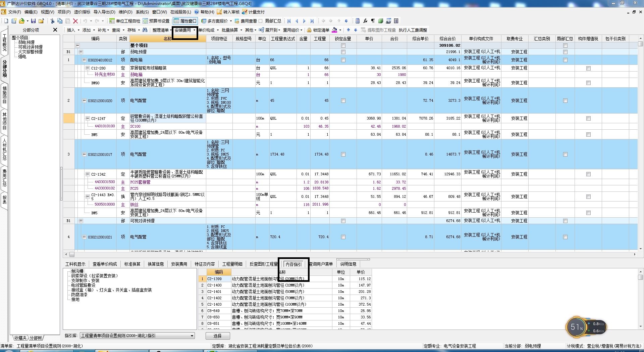Click the Copy icon in toolbar
644x352 pixels.
point(60,21)
